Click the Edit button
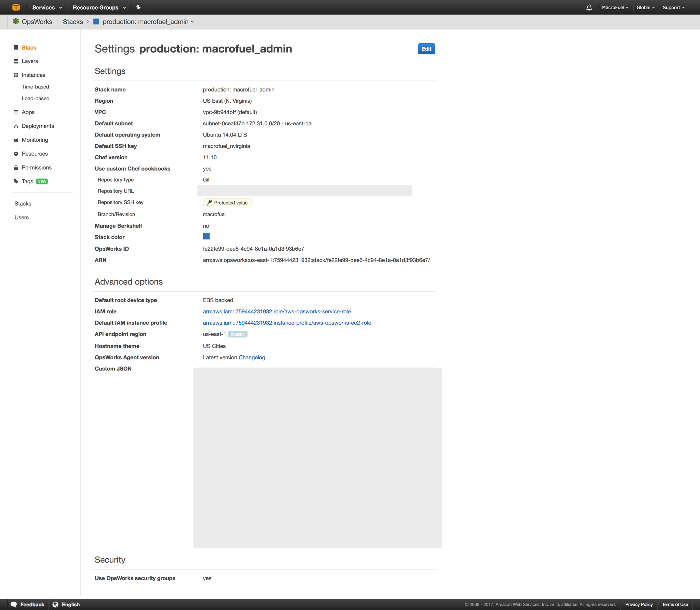The height and width of the screenshot is (610, 700). pos(426,49)
